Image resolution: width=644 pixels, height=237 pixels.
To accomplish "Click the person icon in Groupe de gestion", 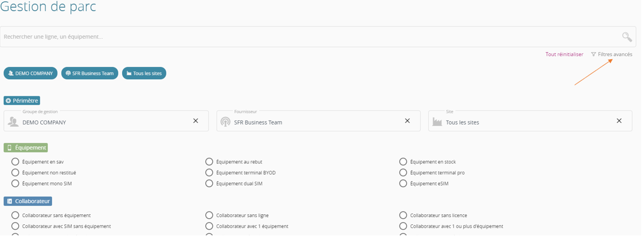I will point(14,122).
